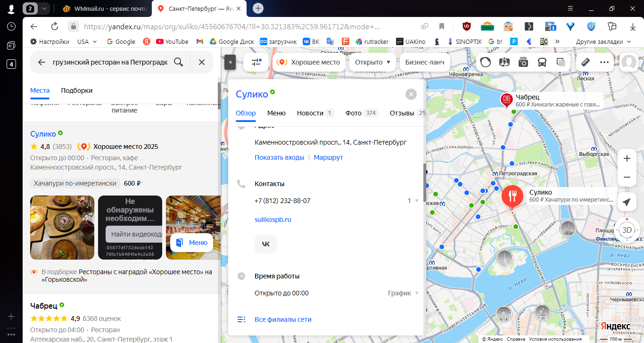
Task: Open the VK social link of Сулико
Action: 266,244
